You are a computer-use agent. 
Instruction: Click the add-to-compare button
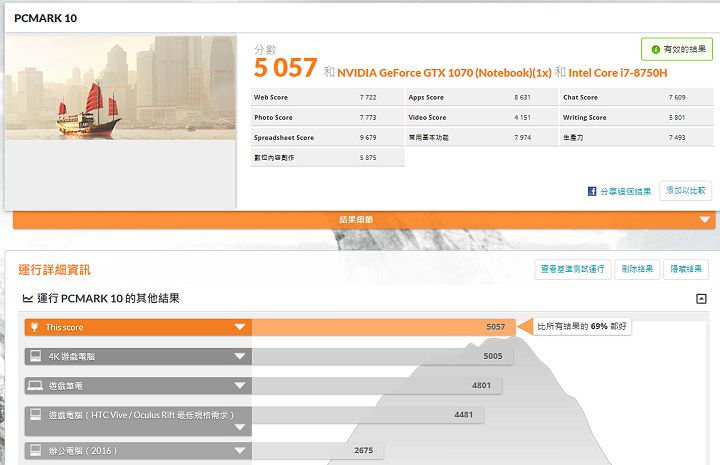[x=685, y=191]
